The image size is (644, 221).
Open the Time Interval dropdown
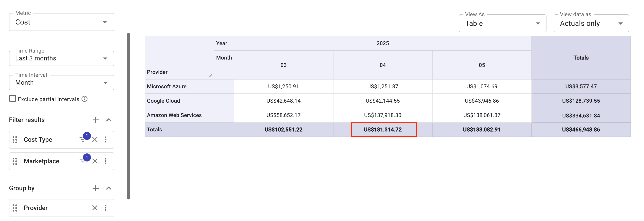tap(62, 83)
